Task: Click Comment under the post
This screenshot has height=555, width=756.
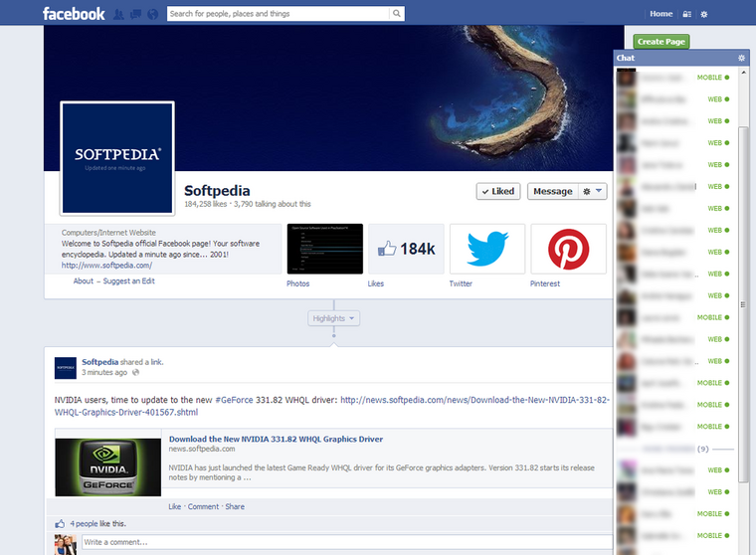Action: (203, 507)
